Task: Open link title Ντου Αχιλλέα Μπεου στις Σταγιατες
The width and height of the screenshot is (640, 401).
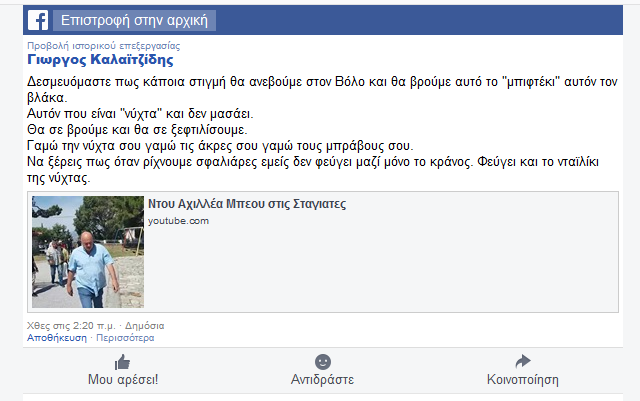Action: click(247, 203)
